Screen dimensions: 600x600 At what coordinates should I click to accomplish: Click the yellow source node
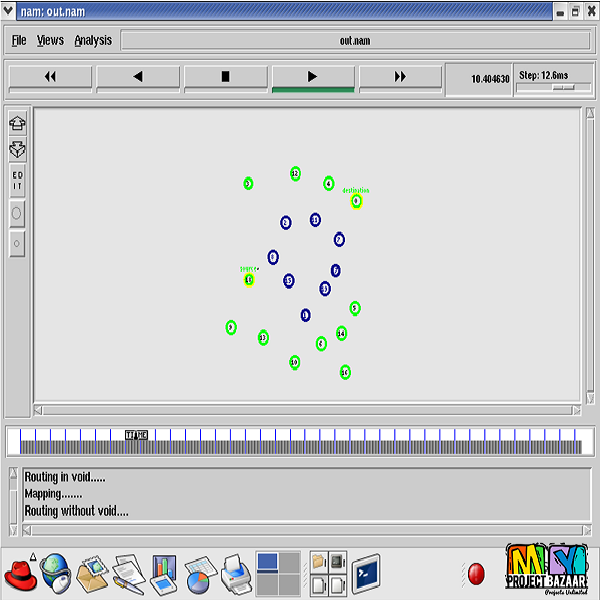click(x=249, y=279)
